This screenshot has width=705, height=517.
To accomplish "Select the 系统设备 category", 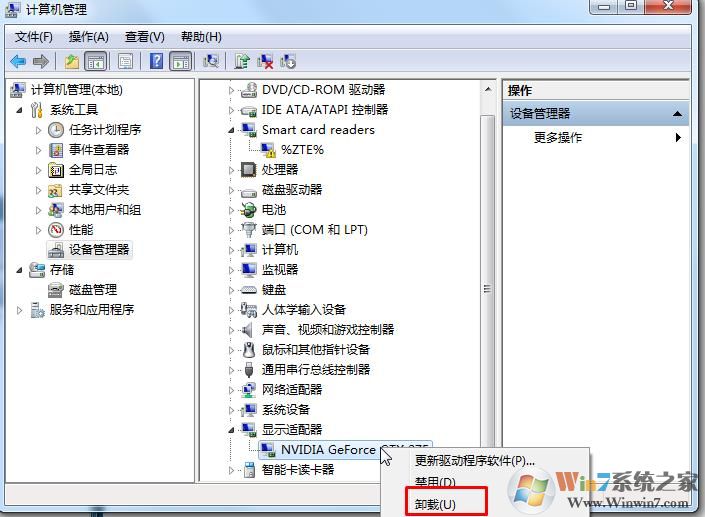I will pyautogui.click(x=286, y=410).
